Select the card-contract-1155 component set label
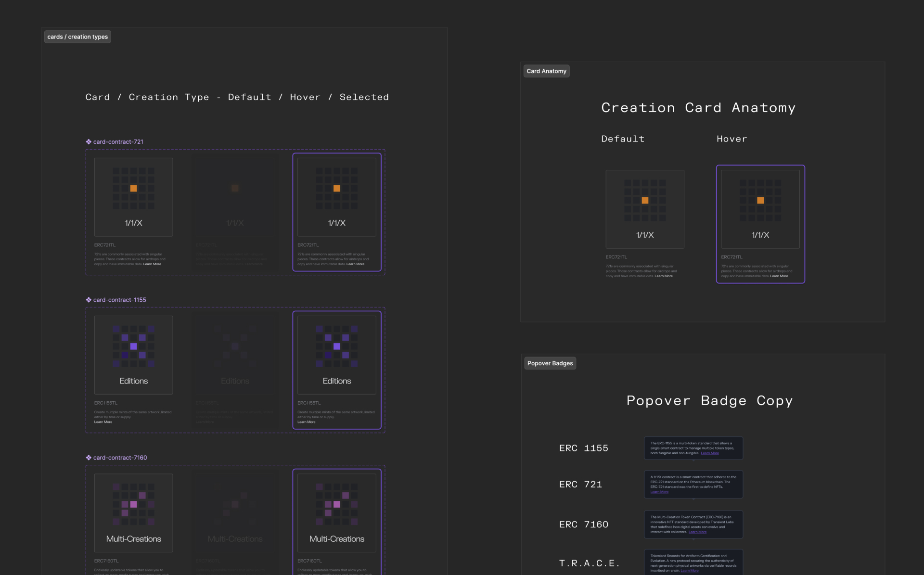The height and width of the screenshot is (575, 924). tap(119, 300)
